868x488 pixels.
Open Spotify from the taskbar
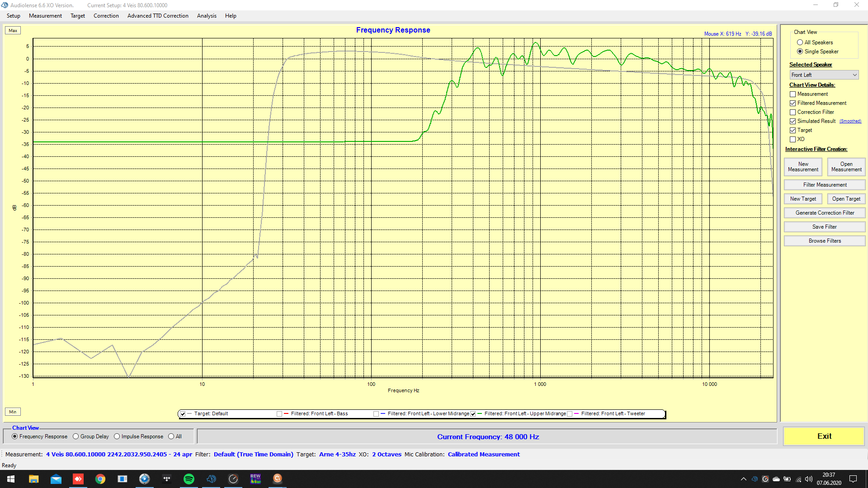[x=189, y=479]
